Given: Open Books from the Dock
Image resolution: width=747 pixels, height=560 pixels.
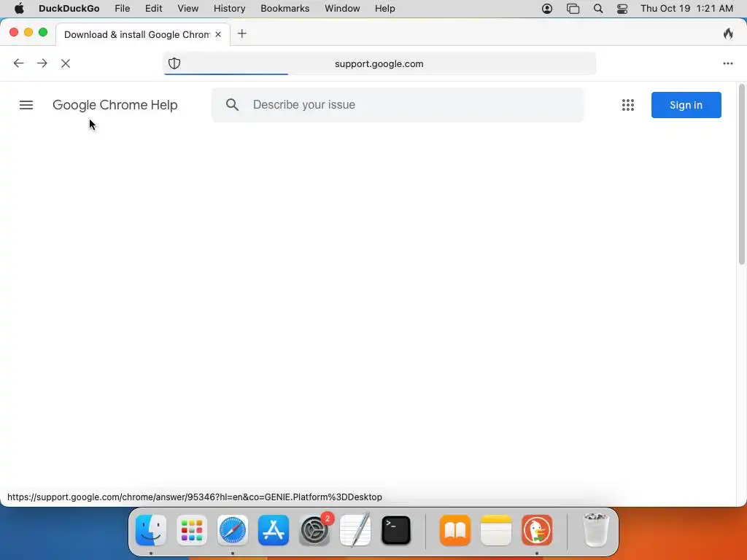Looking at the screenshot, I should (x=455, y=530).
